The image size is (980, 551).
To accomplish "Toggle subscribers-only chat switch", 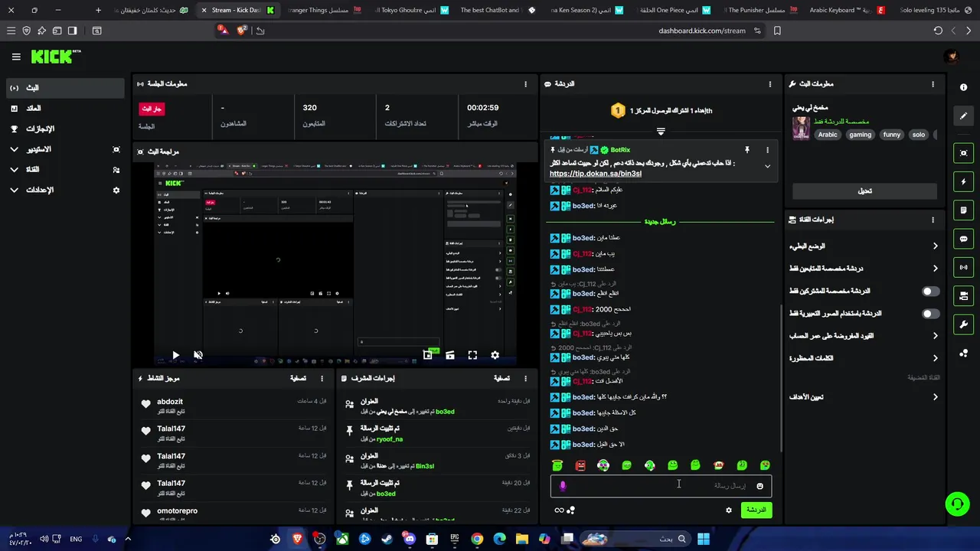I will click(x=930, y=292).
